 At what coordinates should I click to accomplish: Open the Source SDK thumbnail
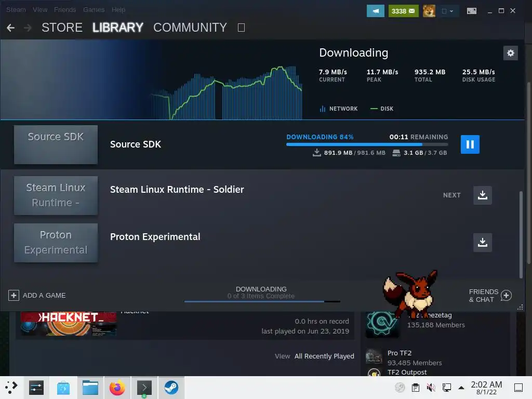[x=56, y=144]
